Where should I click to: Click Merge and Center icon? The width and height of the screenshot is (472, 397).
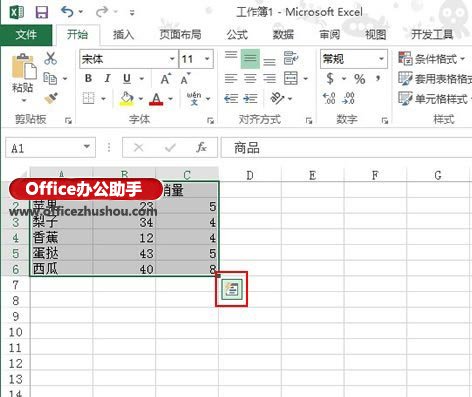pos(291,79)
